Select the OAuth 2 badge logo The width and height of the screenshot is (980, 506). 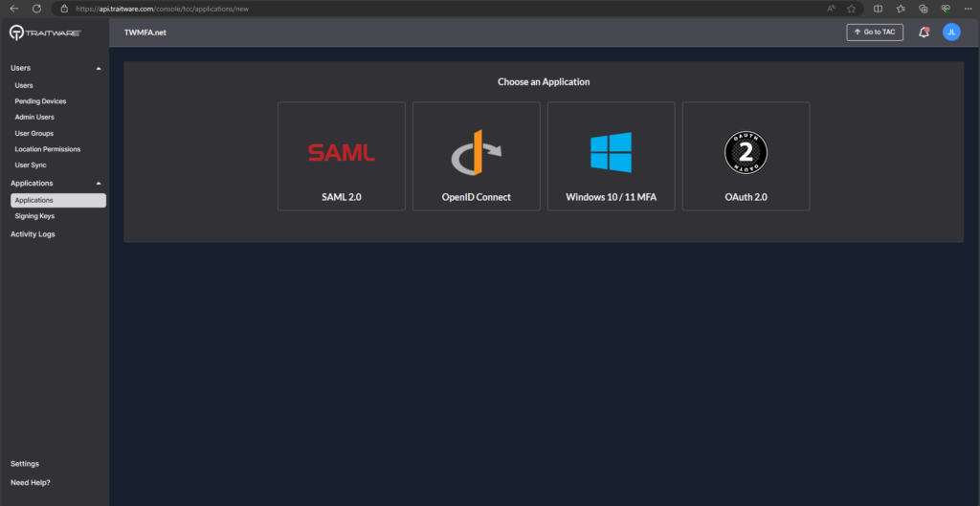(x=746, y=152)
